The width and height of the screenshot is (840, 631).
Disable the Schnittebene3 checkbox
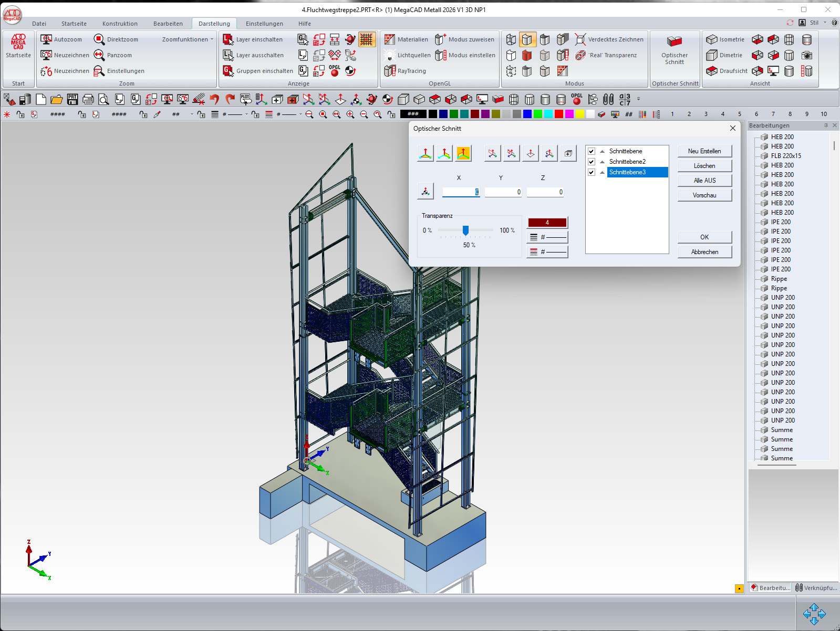click(x=592, y=172)
